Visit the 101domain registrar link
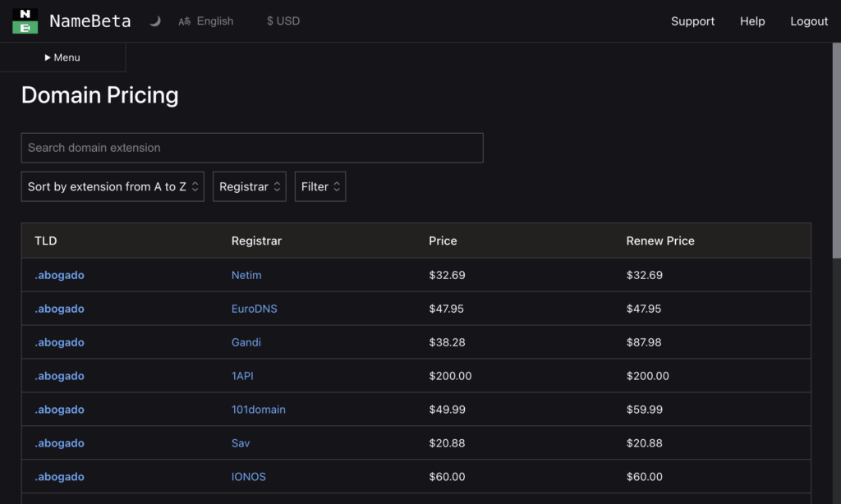Viewport: 841px width, 504px height. tap(259, 410)
